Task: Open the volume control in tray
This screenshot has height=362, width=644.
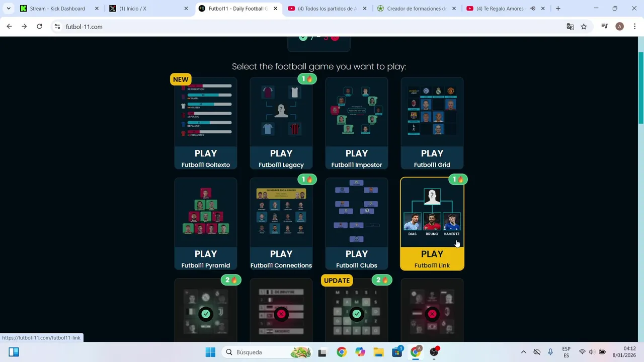Action: [592, 352]
